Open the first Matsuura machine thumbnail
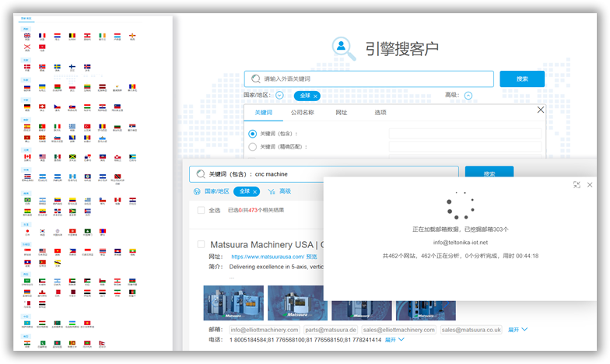 [233, 303]
